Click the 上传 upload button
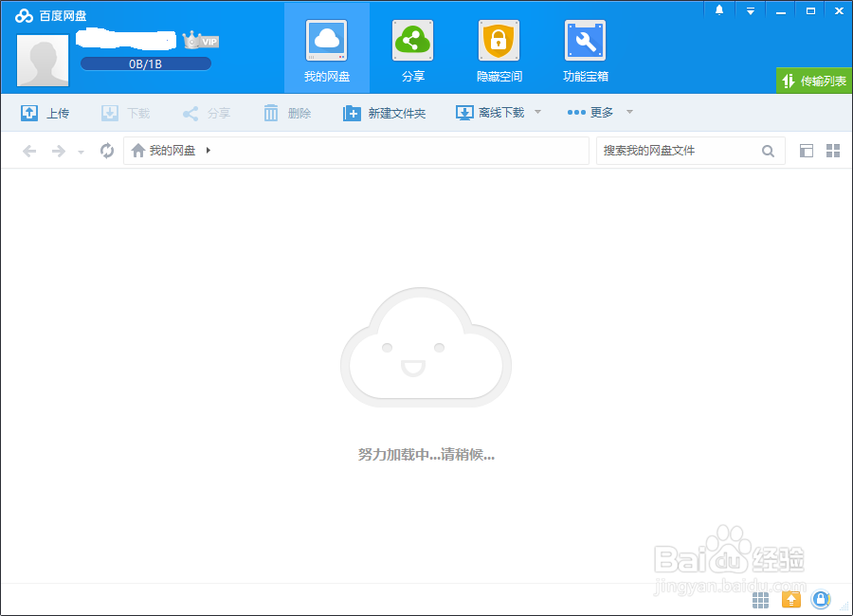Screen dimensions: 853x616 click(x=46, y=112)
